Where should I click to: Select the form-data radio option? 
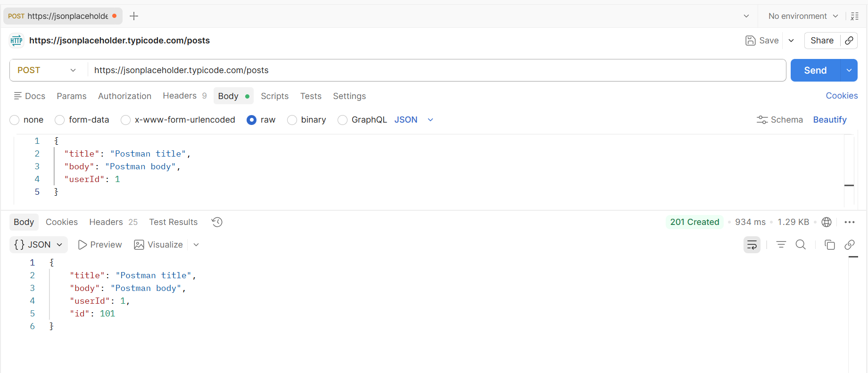point(59,120)
